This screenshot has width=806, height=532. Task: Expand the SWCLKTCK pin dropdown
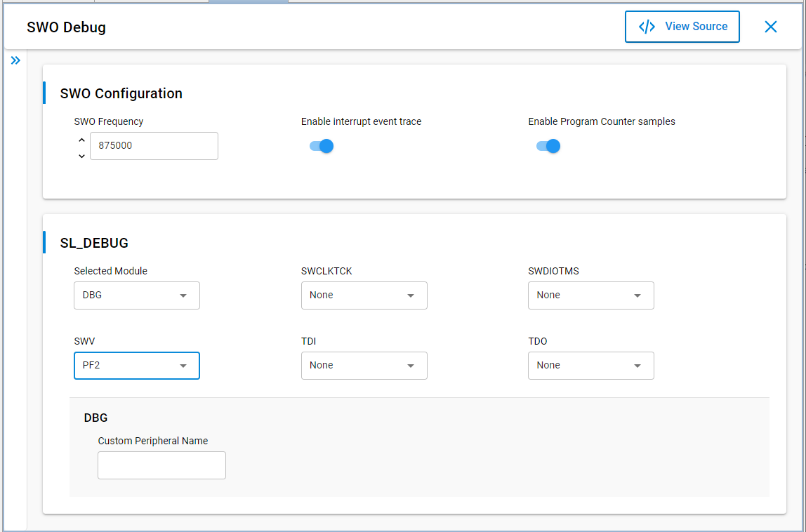pyautogui.click(x=364, y=295)
